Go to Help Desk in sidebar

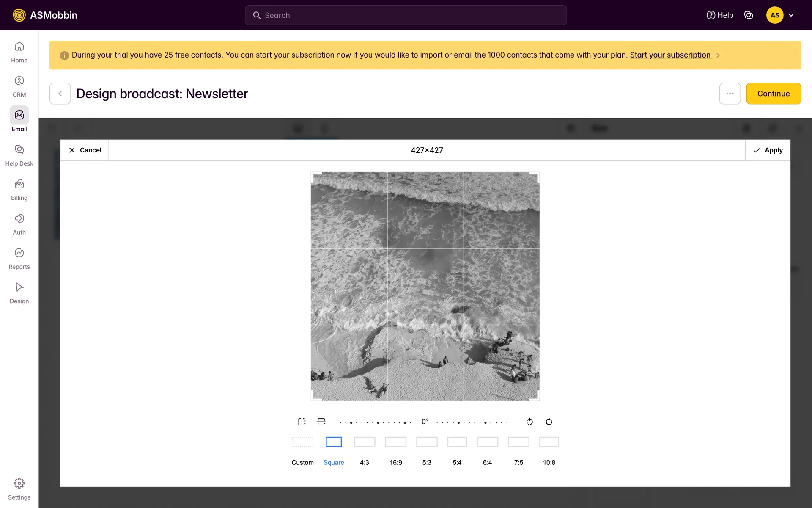19,155
